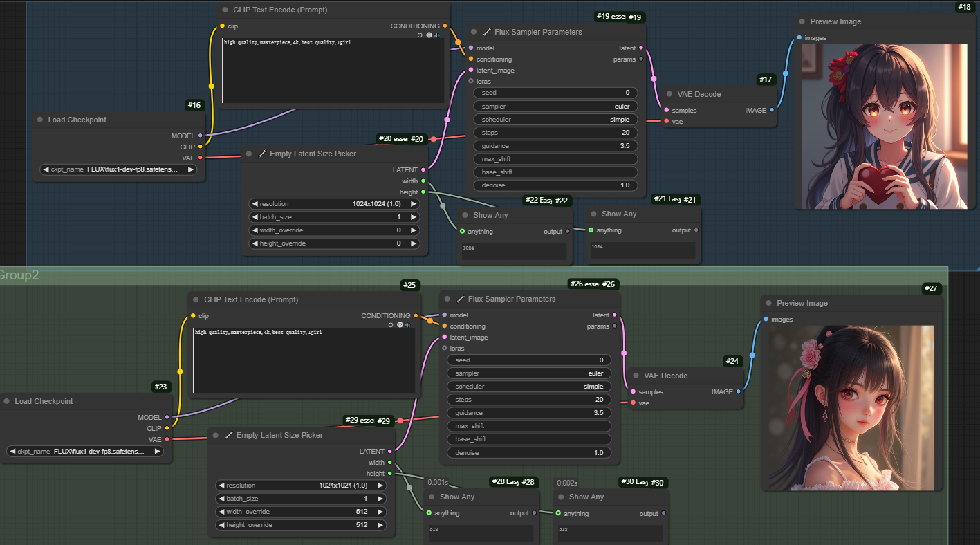Open the sampler euler dropdown in top Flux Sampler

555,107
